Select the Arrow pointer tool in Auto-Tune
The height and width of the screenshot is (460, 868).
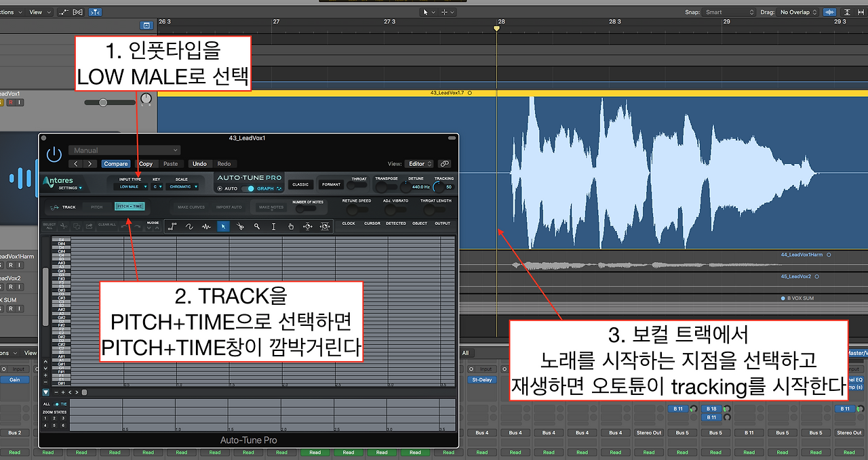click(x=223, y=226)
